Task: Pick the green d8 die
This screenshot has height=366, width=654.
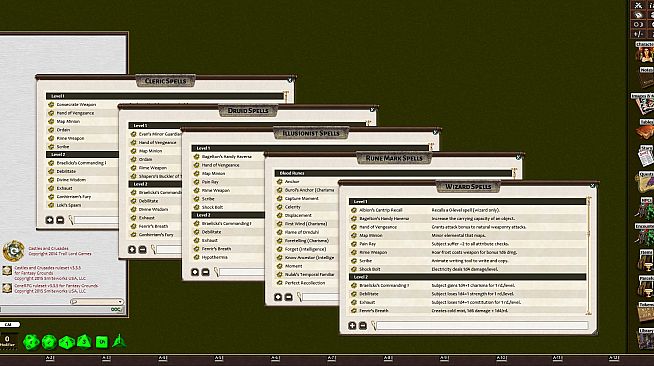Action: pyautogui.click(x=84, y=341)
